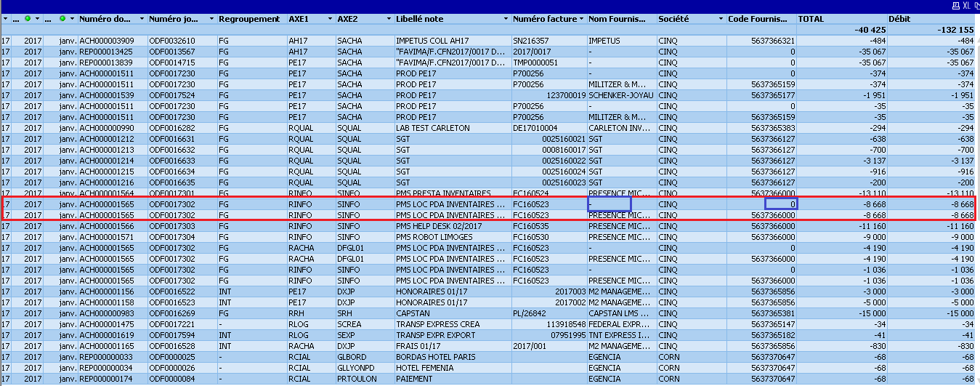Click supplier FEDERAL EXPR...
The height and width of the screenshot is (386, 980).
(618, 324)
